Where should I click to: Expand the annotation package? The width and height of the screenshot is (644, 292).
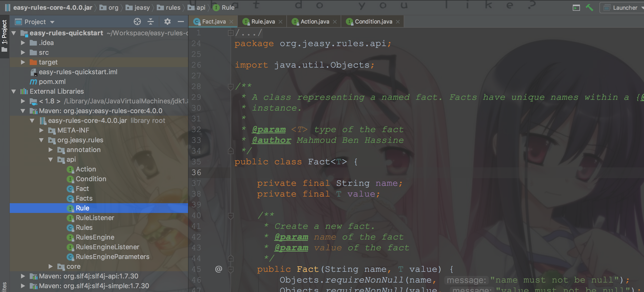[x=50, y=150]
